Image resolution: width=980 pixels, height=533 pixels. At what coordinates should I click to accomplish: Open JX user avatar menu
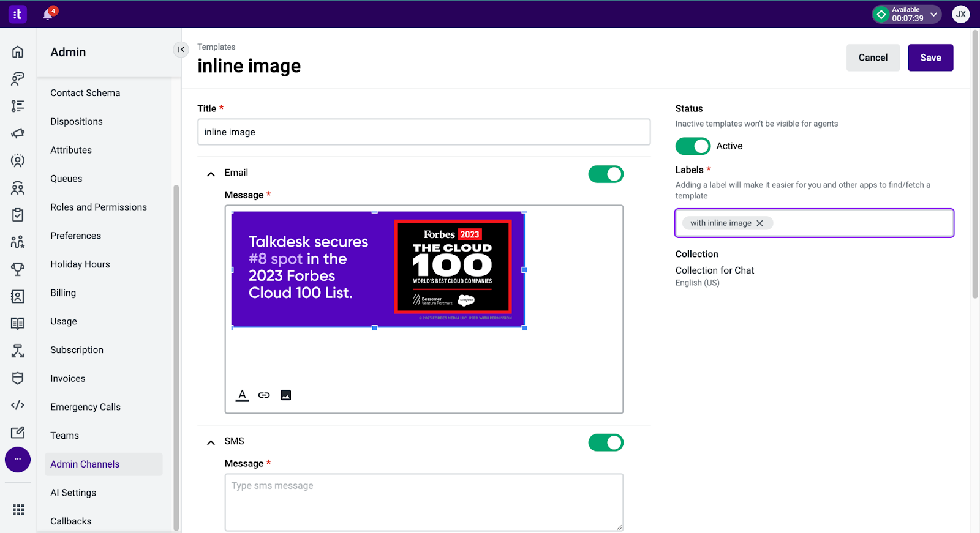coord(960,14)
